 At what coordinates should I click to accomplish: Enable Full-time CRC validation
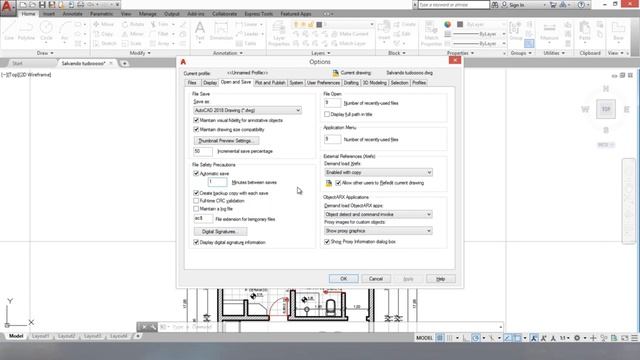click(196, 201)
